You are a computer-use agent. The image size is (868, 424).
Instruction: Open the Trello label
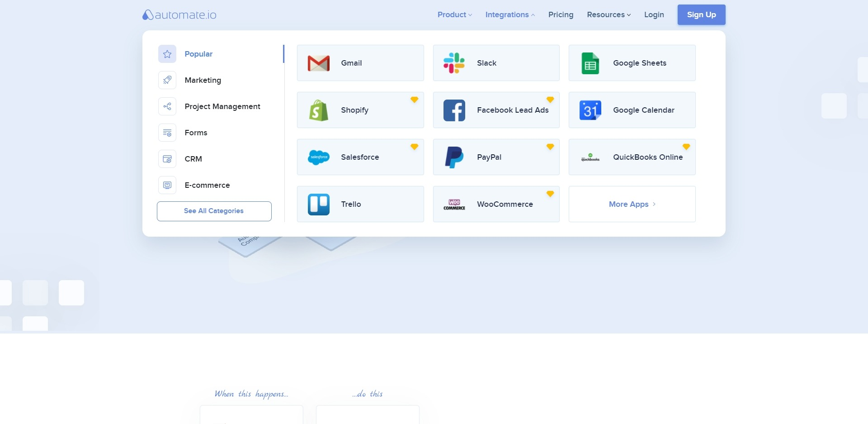click(x=351, y=204)
